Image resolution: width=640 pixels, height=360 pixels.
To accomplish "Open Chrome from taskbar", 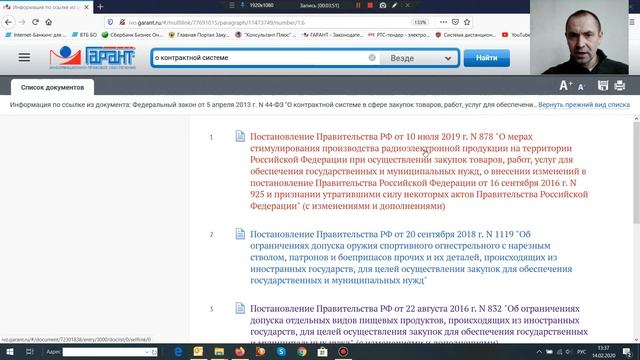I will click(302, 351).
